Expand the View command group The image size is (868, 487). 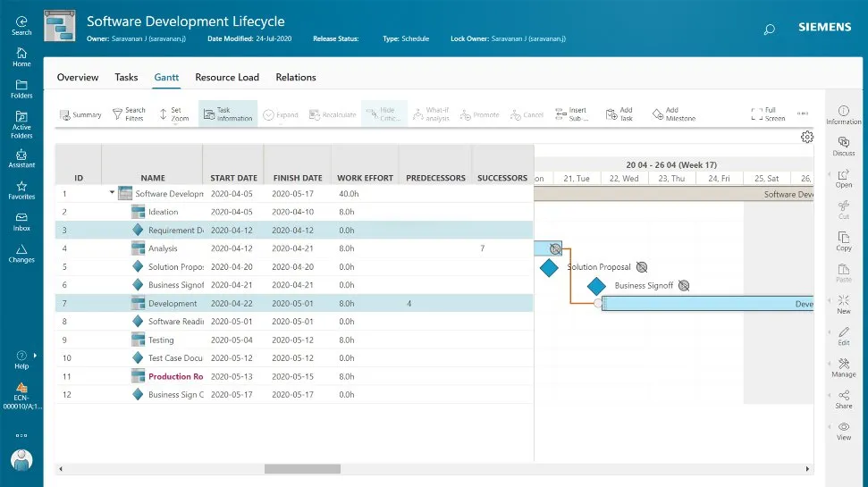pos(830,426)
